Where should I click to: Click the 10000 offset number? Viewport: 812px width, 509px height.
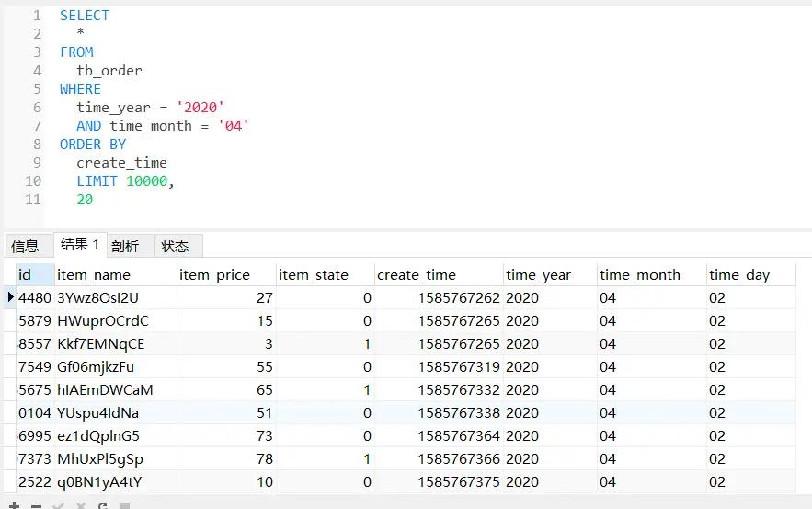point(146,181)
